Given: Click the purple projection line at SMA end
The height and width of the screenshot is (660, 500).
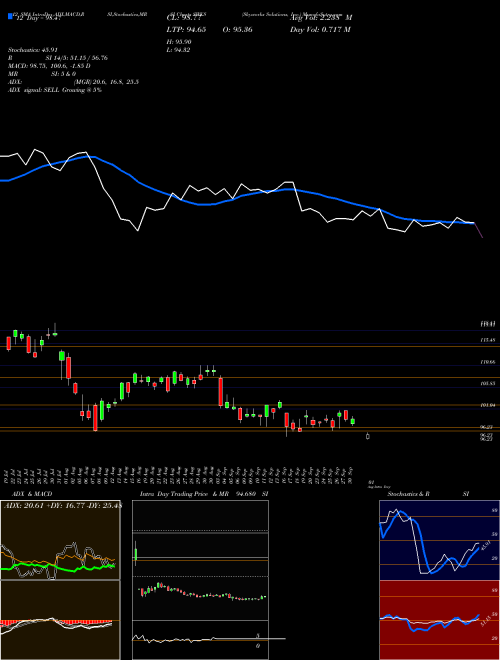Looking at the screenshot, I should click(x=479, y=231).
